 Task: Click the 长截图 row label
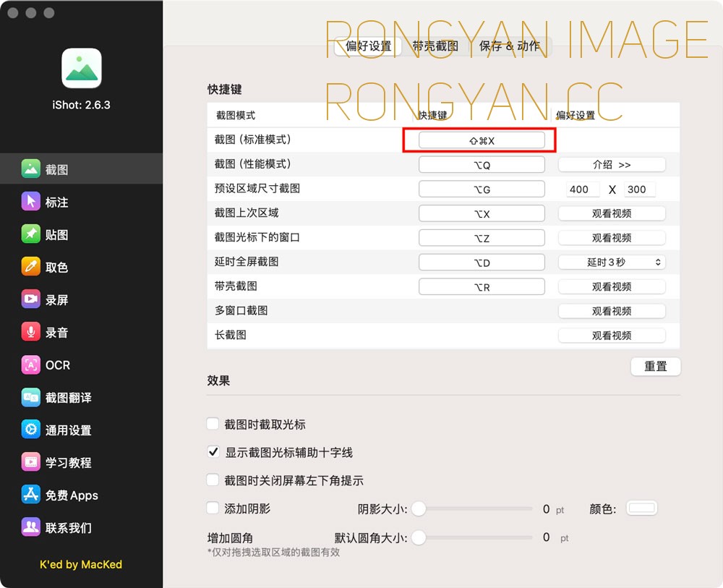(231, 335)
